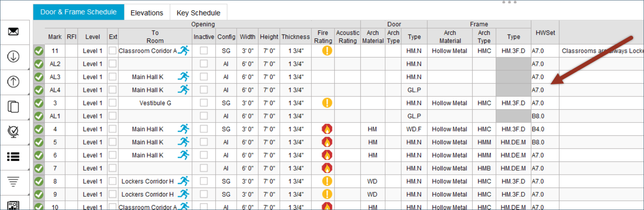Screen dimensions: 644x210
Task: Click the yellow warning icon for door 11
Action: point(327,51)
